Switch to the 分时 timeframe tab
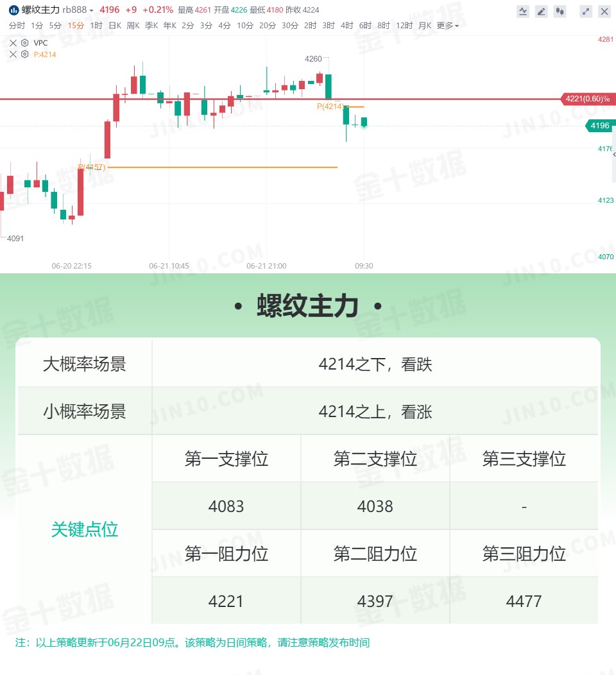The width and height of the screenshot is (616, 675). [x=17, y=26]
